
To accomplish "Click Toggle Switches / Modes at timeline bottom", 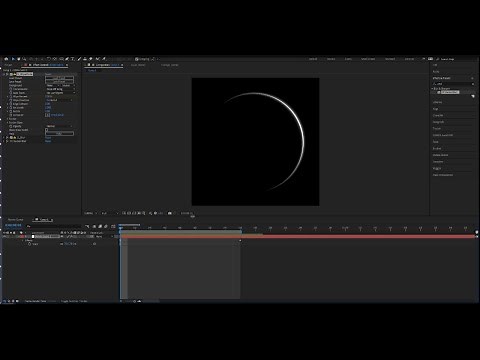I will click(74, 301).
